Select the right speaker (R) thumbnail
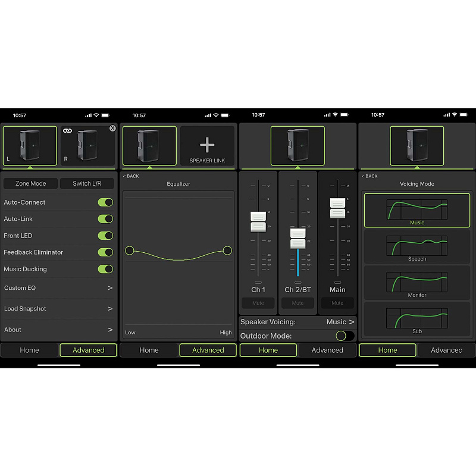Image resolution: width=476 pixels, height=476 pixels. point(88,146)
